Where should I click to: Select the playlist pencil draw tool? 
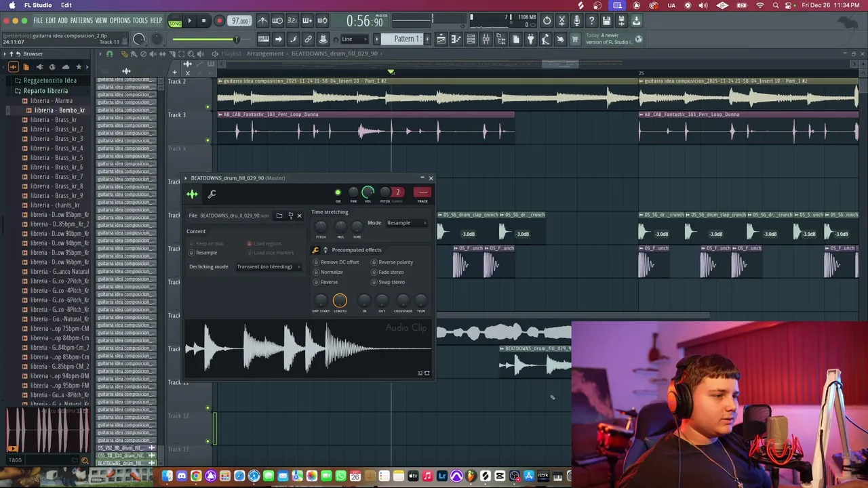pyautogui.click(x=125, y=54)
